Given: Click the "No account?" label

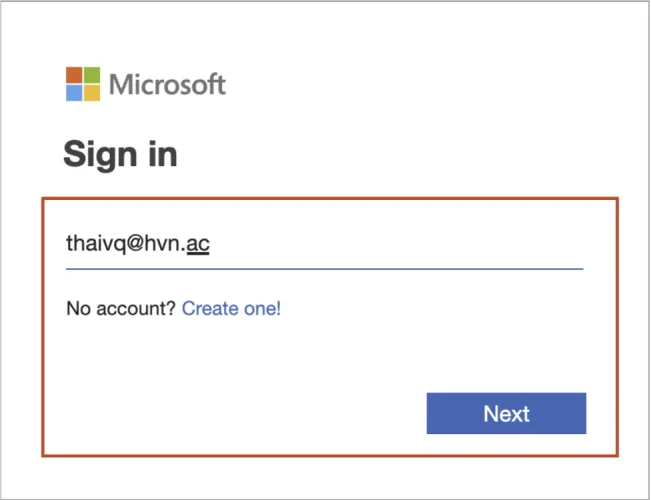Looking at the screenshot, I should tap(121, 309).
